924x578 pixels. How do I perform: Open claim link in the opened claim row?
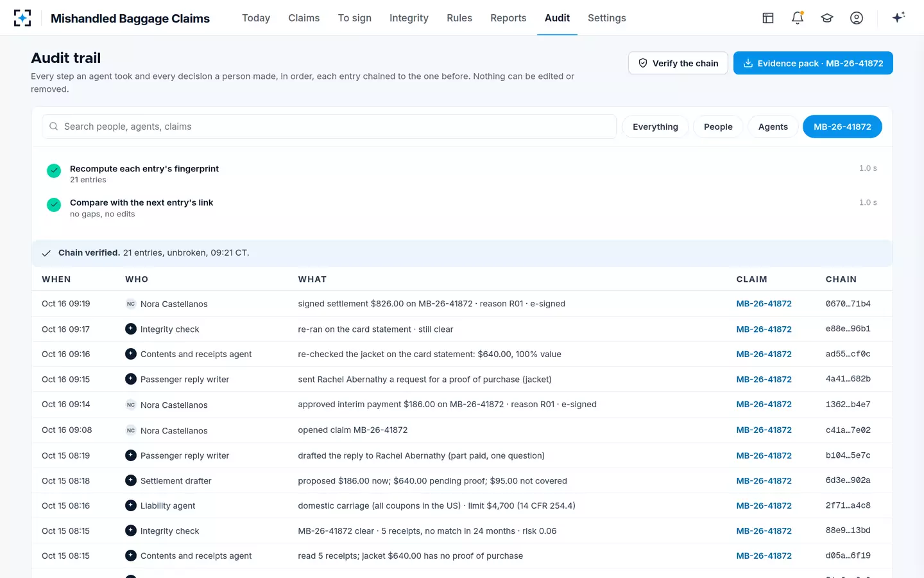764,430
